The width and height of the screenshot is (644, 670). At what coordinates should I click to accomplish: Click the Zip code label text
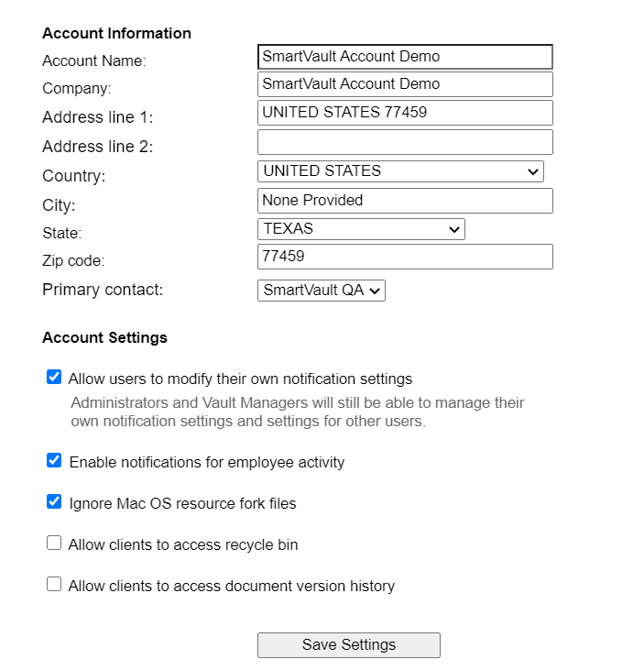pyautogui.click(x=73, y=260)
